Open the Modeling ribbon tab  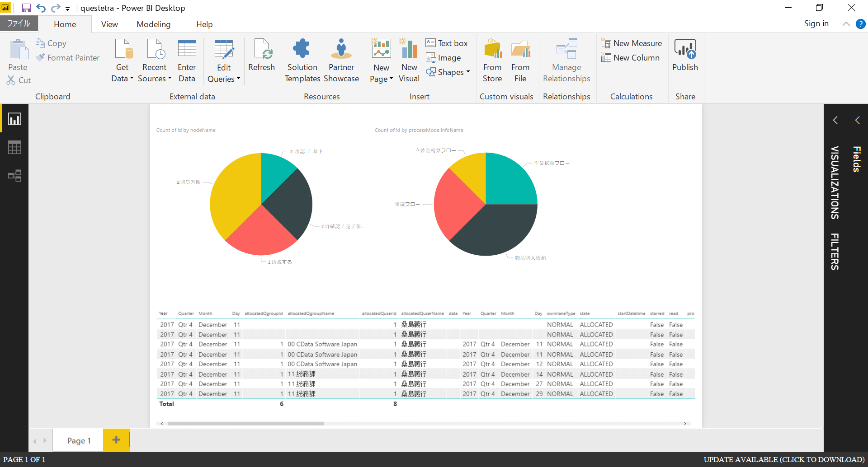153,24
